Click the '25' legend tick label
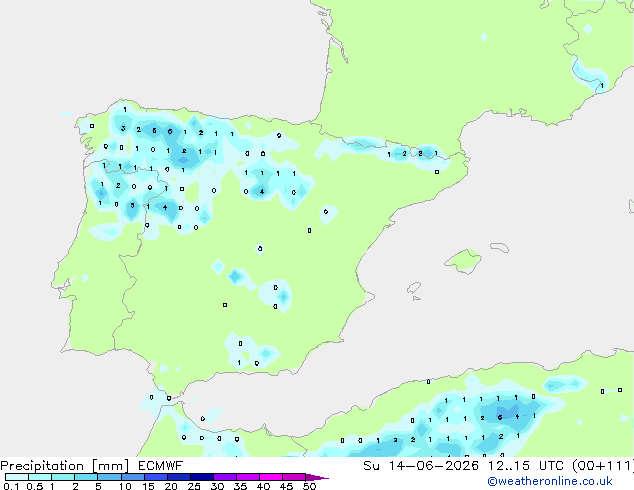 coord(194,486)
